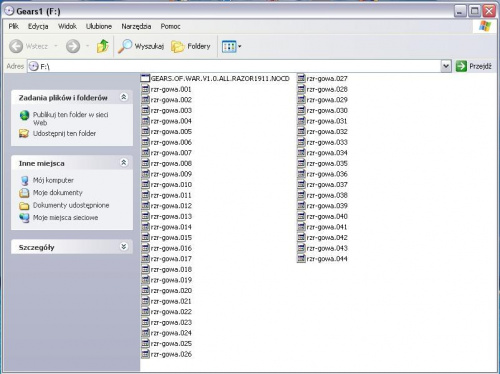
Task: Select the rzr-gowa.001 file icon
Action: [x=145, y=89]
